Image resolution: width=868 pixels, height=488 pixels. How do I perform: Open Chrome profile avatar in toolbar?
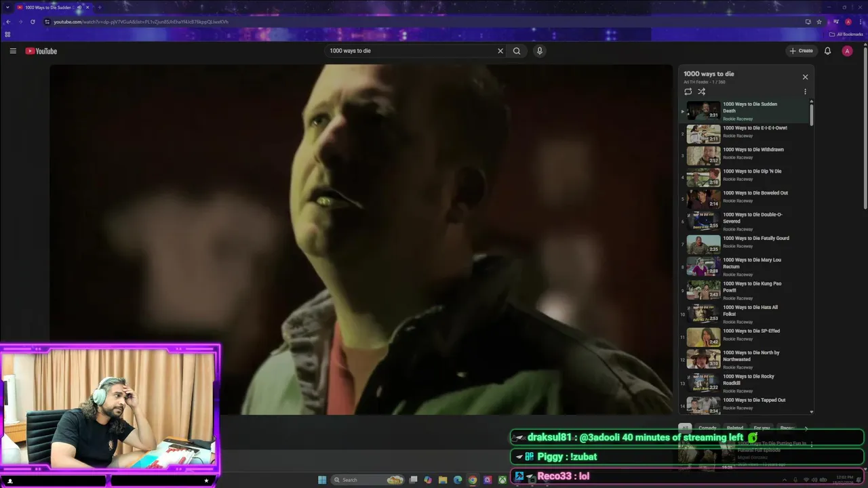pyautogui.click(x=848, y=22)
